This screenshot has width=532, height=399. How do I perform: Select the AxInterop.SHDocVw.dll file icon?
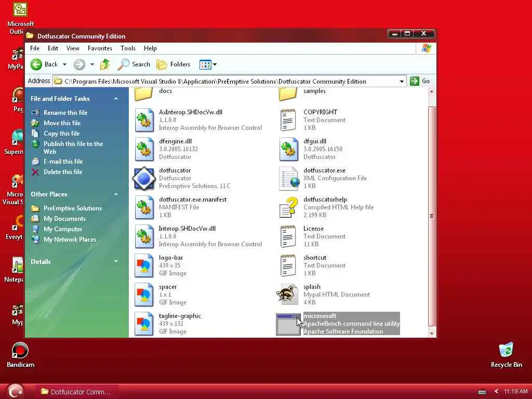144,120
